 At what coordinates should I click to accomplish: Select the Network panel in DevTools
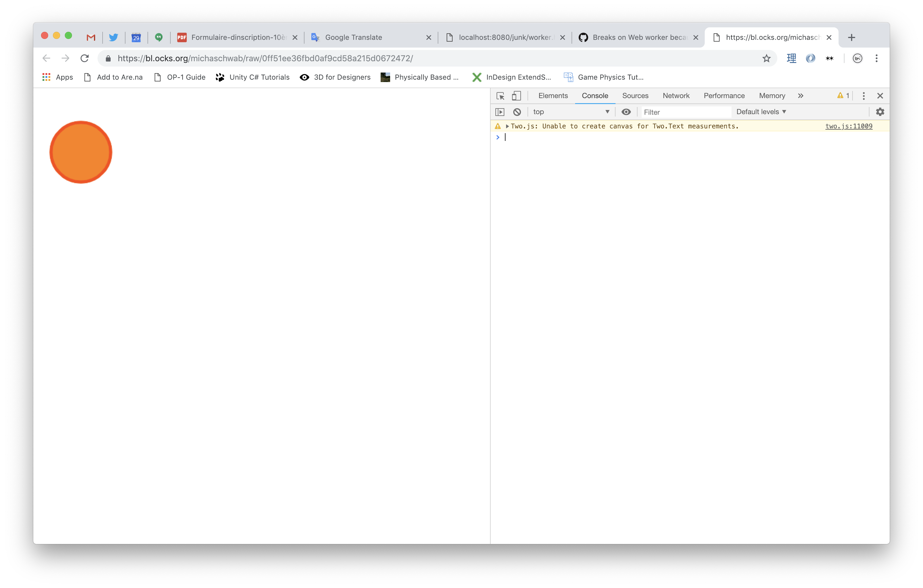pos(676,96)
